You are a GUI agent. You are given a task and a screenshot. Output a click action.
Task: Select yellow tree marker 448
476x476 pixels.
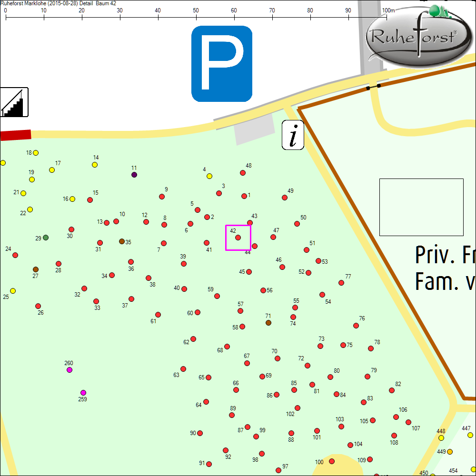441,438
